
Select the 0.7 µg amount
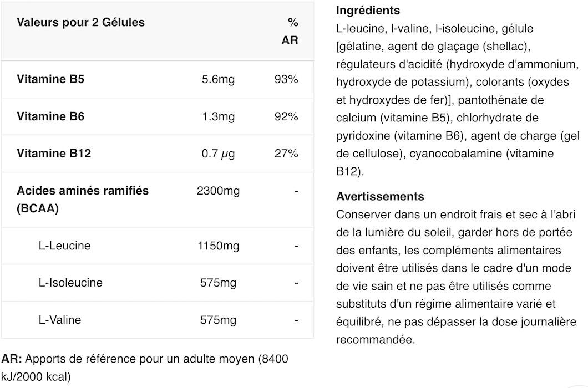[218, 154]
